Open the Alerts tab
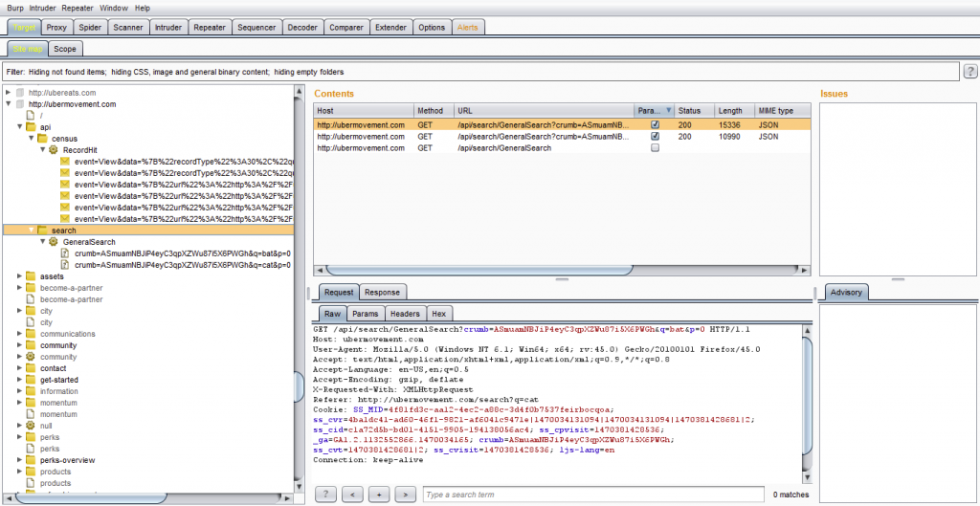The width and height of the screenshot is (980, 506). (467, 28)
